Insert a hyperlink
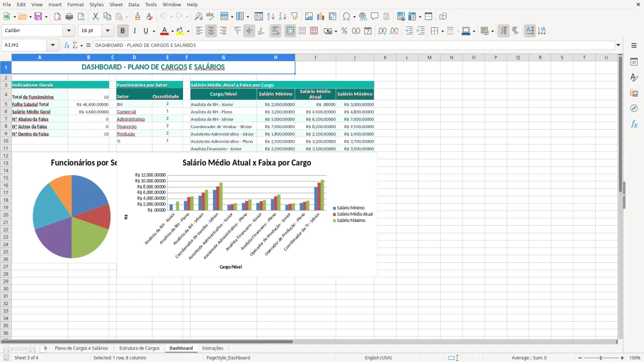Screen dimensions: 644x362 (363, 17)
